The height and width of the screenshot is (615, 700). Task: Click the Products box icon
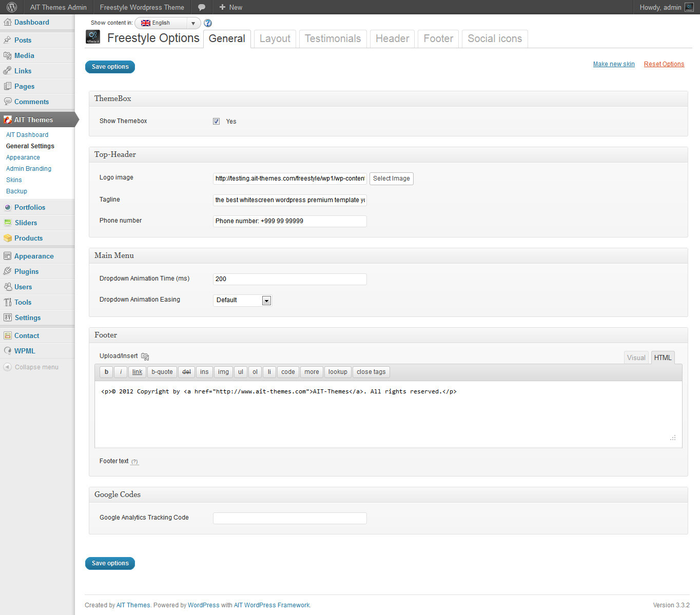[8, 238]
